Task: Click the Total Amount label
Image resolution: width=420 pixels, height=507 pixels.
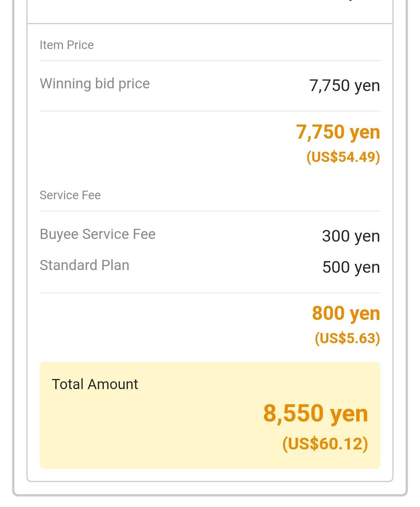Action: coord(95,384)
